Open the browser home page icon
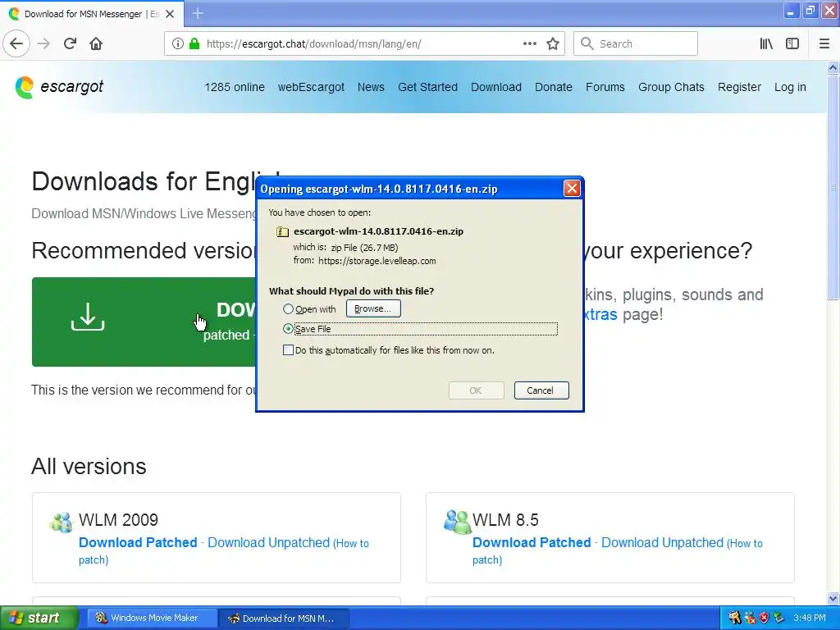Image resolution: width=840 pixels, height=630 pixels. click(x=96, y=44)
